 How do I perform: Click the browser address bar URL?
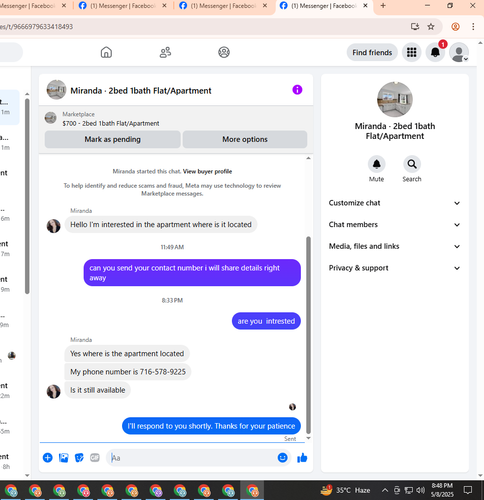point(36,27)
